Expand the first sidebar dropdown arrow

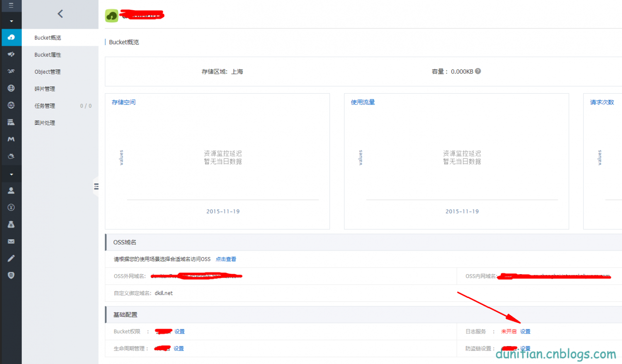[11, 21]
